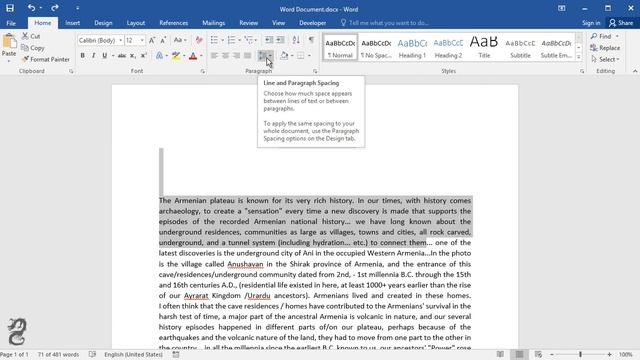Click the proofing status icon in status bar
This screenshot has width=640, height=360.
pyautogui.click(x=93, y=354)
